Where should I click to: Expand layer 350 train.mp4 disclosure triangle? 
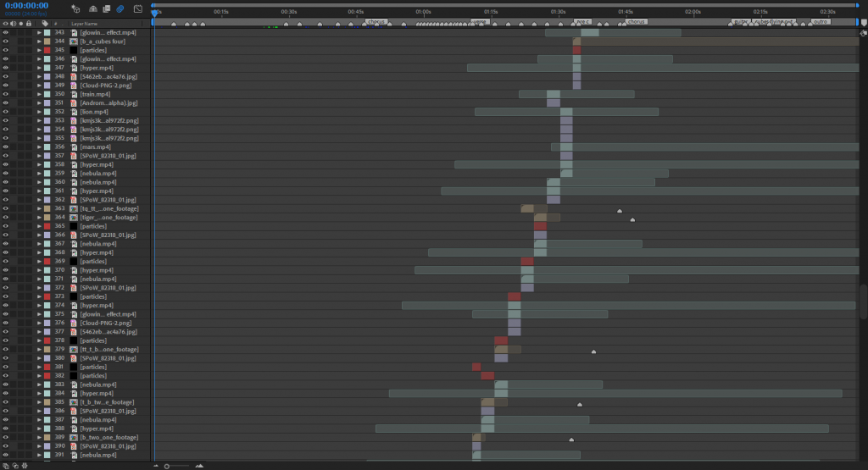tap(39, 94)
